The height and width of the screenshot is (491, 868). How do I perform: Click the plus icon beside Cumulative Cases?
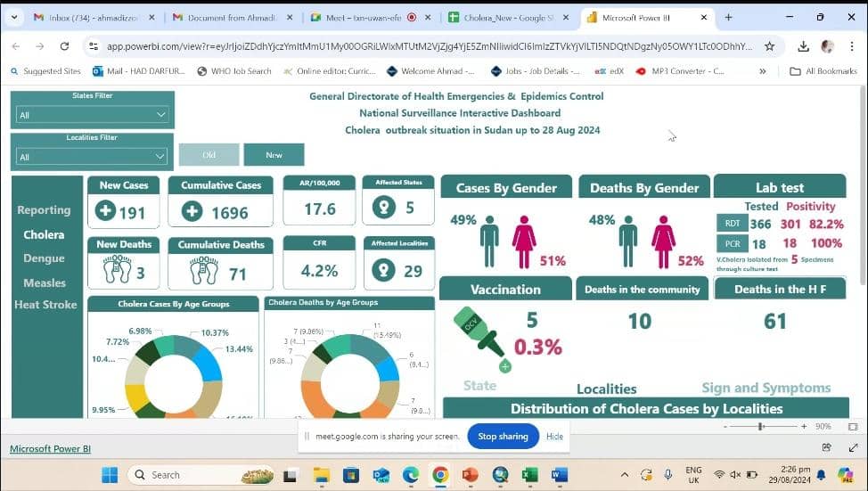pyautogui.click(x=192, y=211)
